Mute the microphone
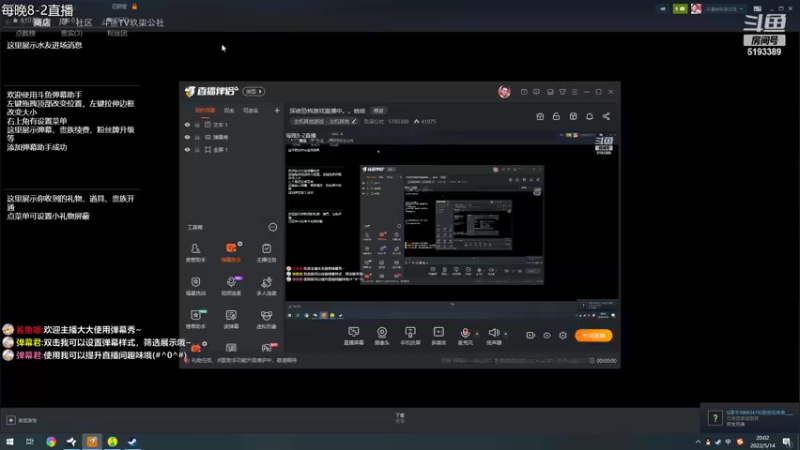Image resolution: width=800 pixels, height=450 pixels. [465, 336]
